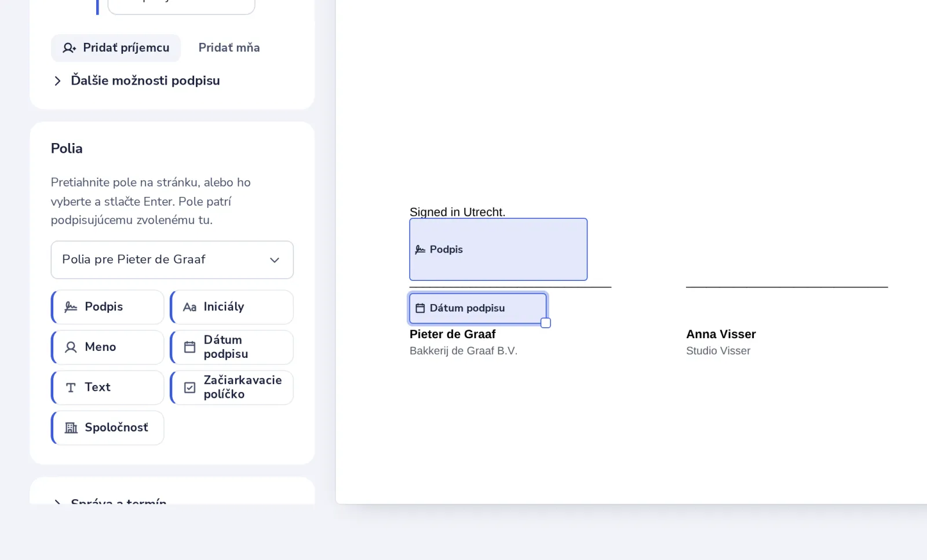The width and height of the screenshot is (927, 560).
Task: Select the placed Podpis field on the document
Action: pos(498,250)
